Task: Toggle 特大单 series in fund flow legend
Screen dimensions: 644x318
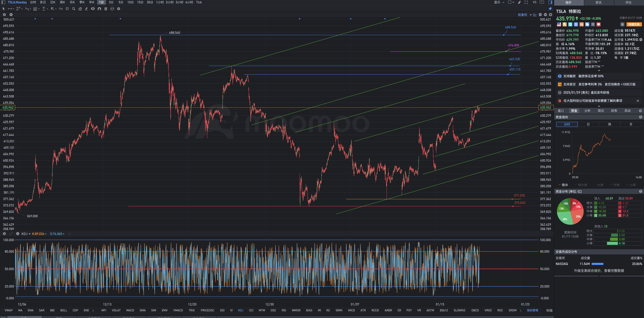Action: pos(581,185)
